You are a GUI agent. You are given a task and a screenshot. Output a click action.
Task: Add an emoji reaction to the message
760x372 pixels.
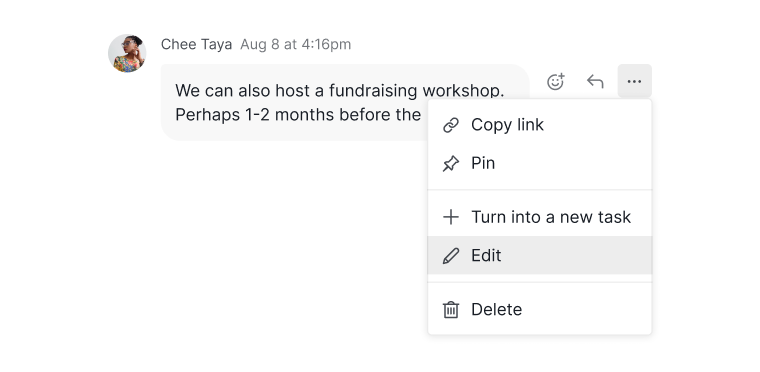pyautogui.click(x=556, y=81)
